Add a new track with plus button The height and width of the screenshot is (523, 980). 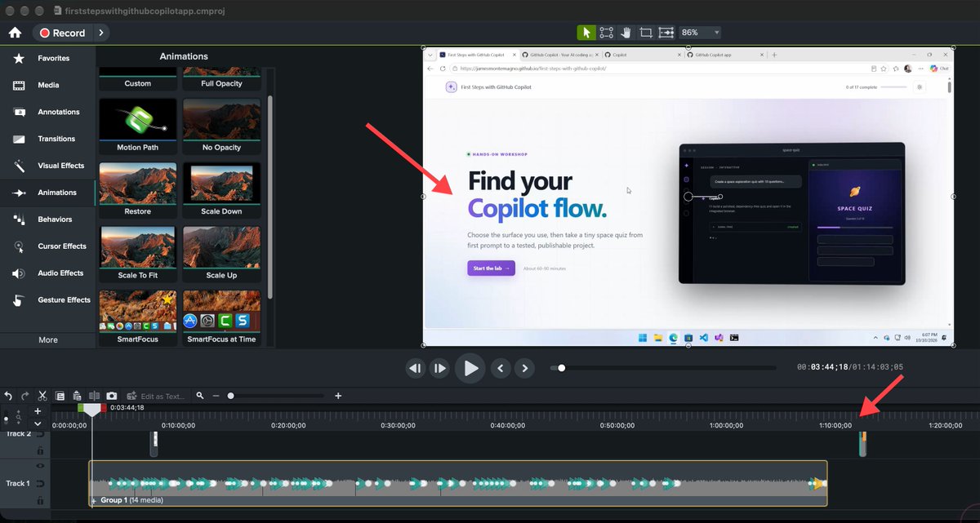coord(38,412)
